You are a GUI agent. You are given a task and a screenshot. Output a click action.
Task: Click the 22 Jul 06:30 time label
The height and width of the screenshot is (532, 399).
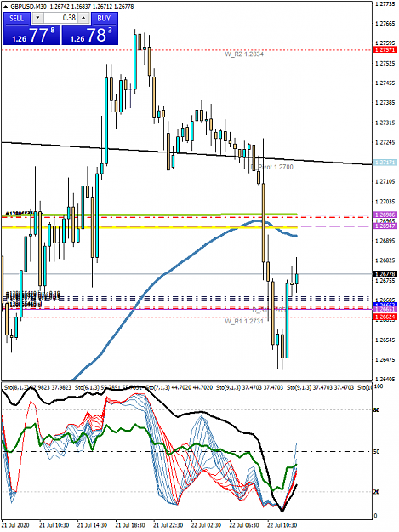point(244,525)
